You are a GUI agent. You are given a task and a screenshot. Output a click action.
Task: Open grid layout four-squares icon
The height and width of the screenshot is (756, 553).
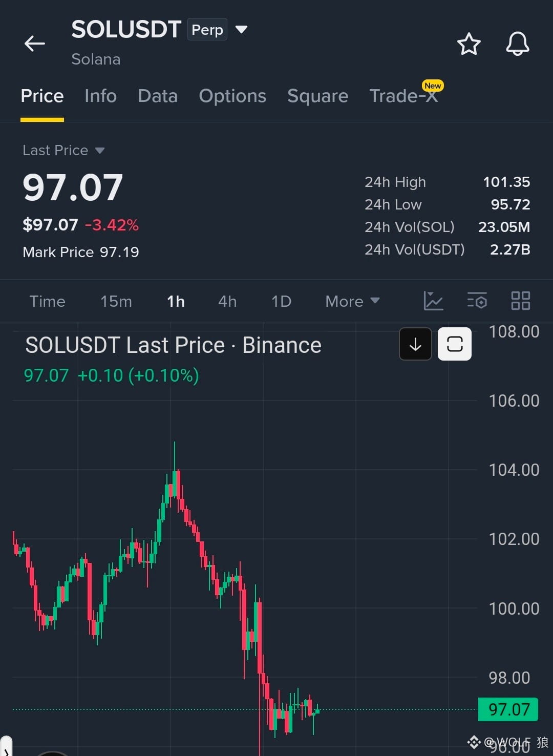click(x=521, y=301)
